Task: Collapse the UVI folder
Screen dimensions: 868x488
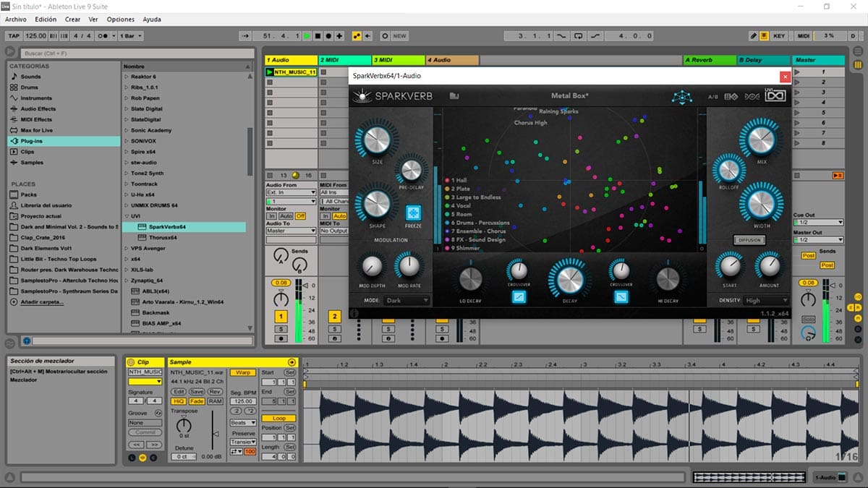Action: click(127, 216)
